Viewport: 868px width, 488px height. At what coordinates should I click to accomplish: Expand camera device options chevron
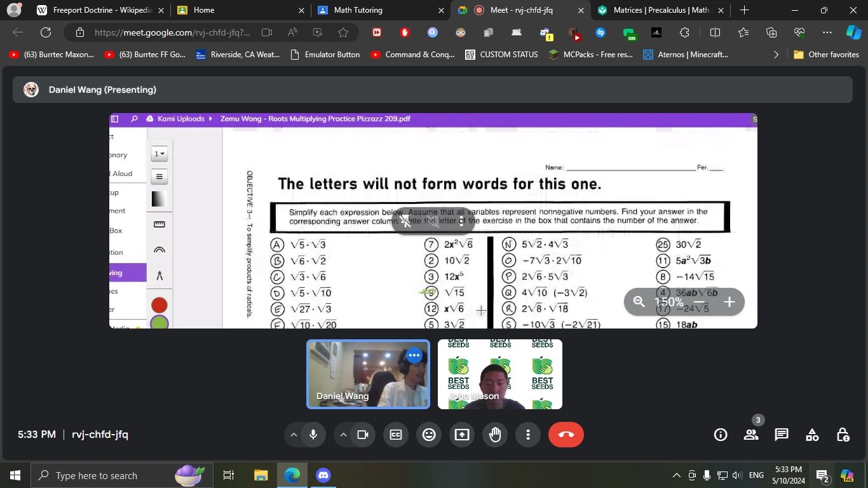pos(343,434)
